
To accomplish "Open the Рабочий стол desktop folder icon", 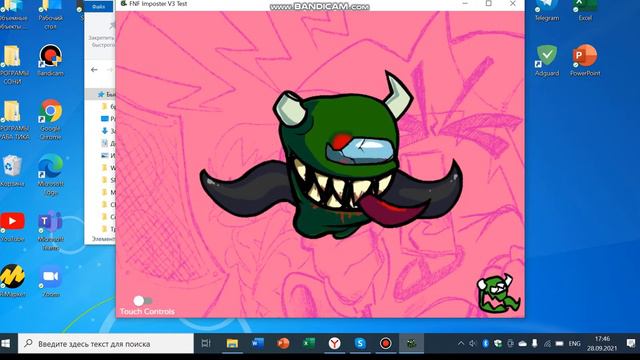I will pyautogui.click(x=50, y=15).
